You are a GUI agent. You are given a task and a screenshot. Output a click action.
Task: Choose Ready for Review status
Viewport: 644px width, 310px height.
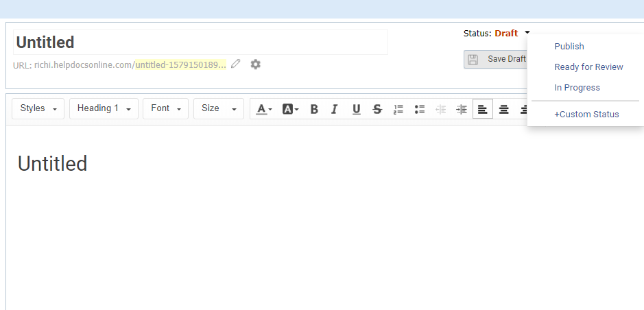[588, 67]
